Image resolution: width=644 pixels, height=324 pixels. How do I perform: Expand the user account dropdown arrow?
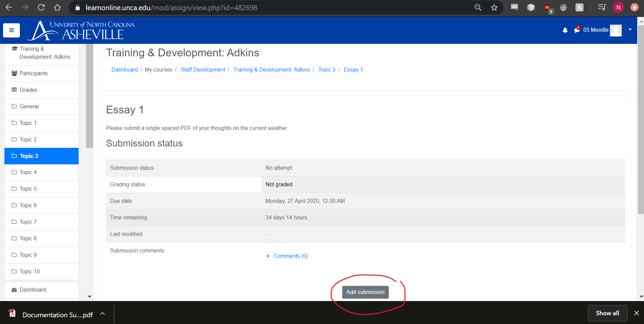coord(630,30)
